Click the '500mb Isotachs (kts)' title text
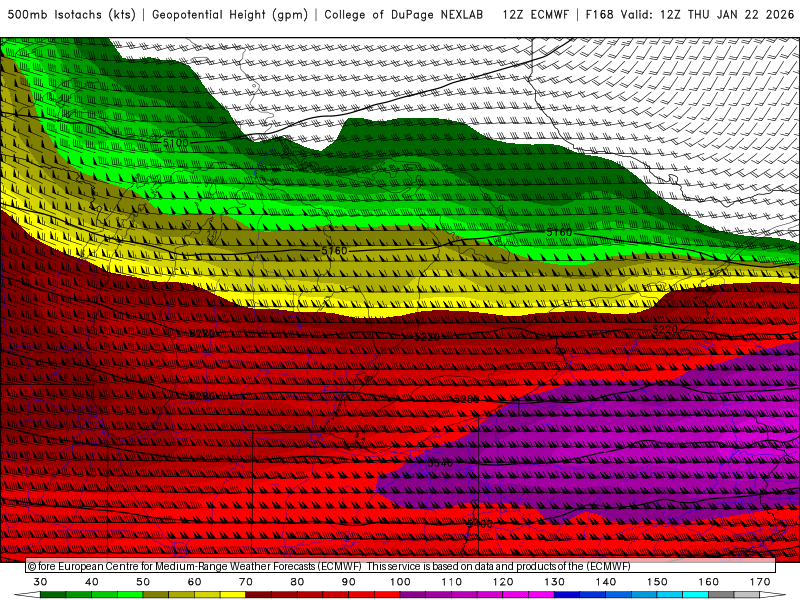This screenshot has width=800, height=600. pos(71,15)
